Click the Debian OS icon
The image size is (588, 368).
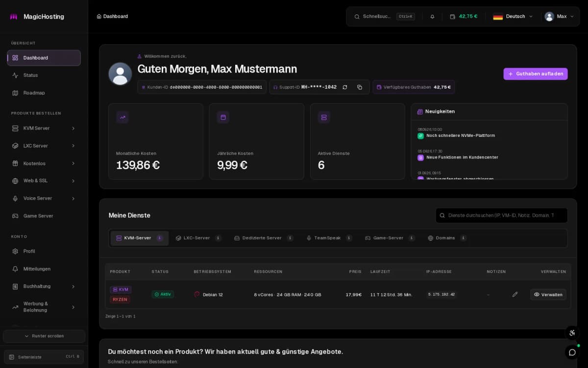click(197, 294)
